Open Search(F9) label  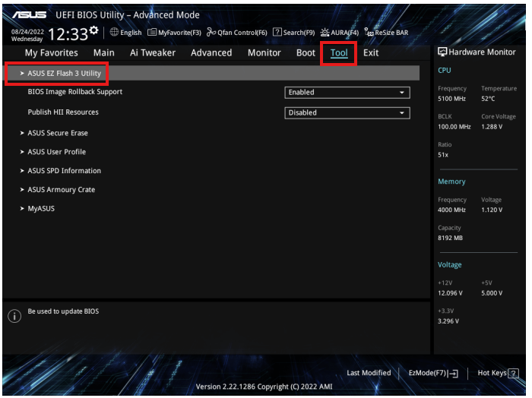coord(299,33)
